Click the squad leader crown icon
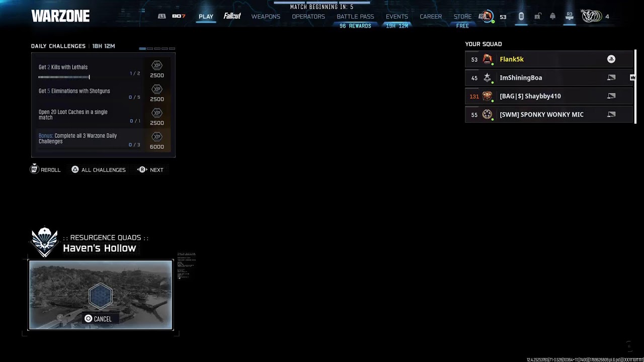 click(632, 77)
